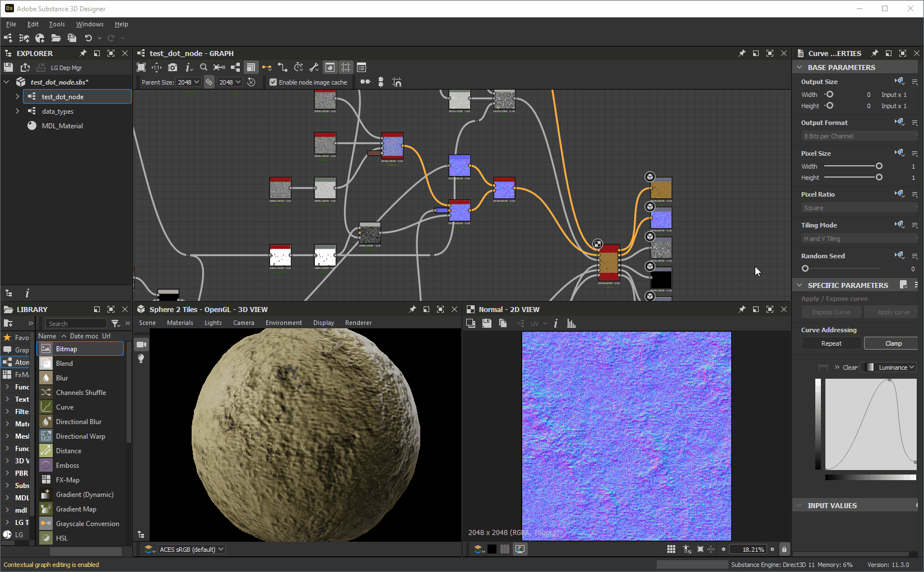Open the Materials menu in the 3D view
Viewport: 924px width, 572px height.
click(180, 323)
